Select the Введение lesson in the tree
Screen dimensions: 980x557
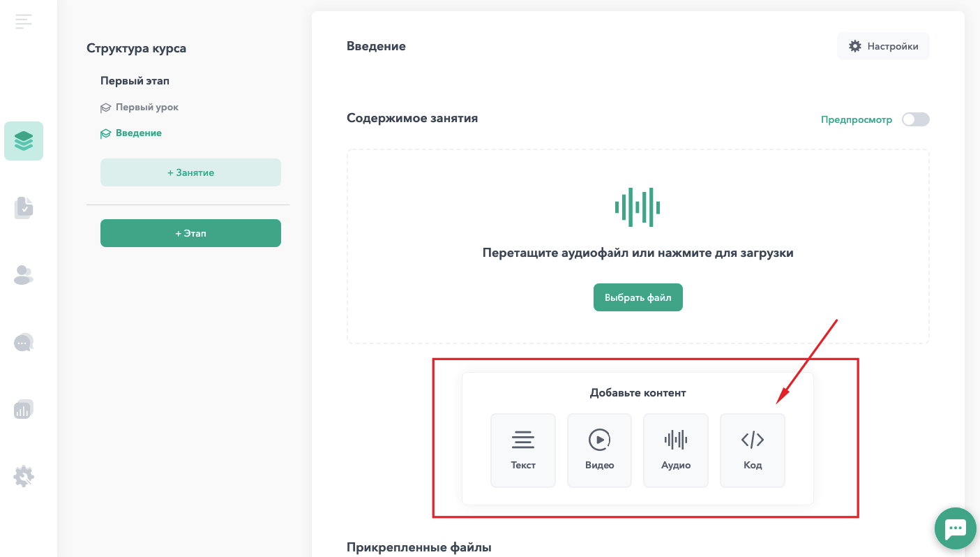(x=139, y=133)
